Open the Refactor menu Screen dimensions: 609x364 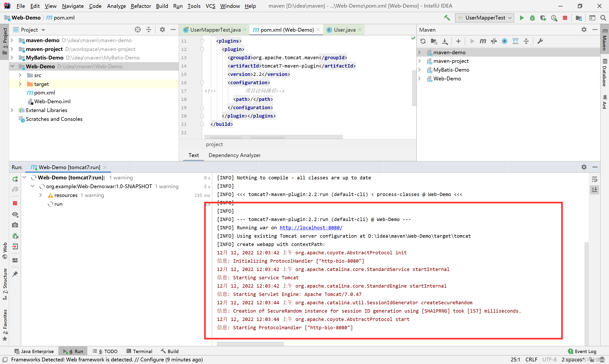coord(141,6)
